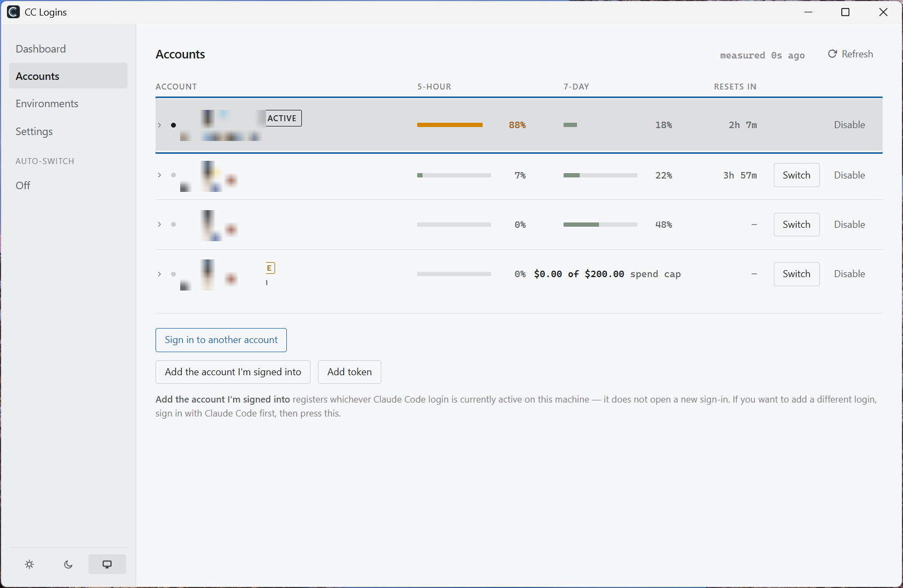Select the system theme monitor icon
Image resolution: width=903 pixels, height=588 pixels.
click(107, 564)
